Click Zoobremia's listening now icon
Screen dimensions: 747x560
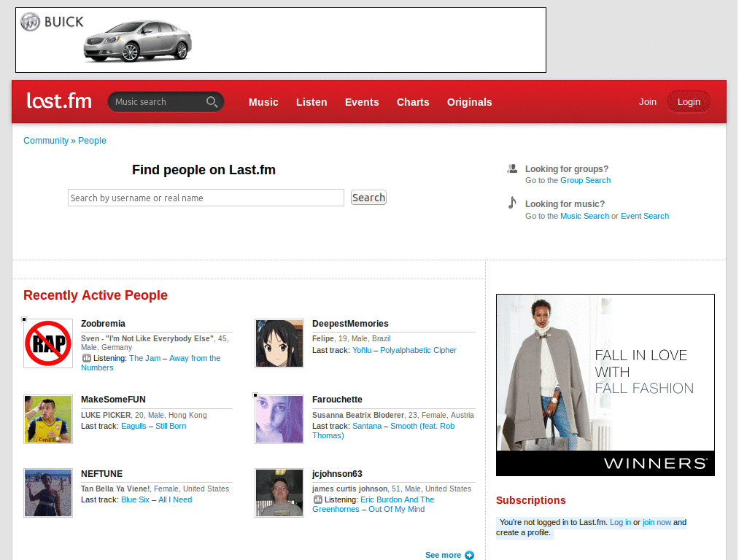[86, 358]
